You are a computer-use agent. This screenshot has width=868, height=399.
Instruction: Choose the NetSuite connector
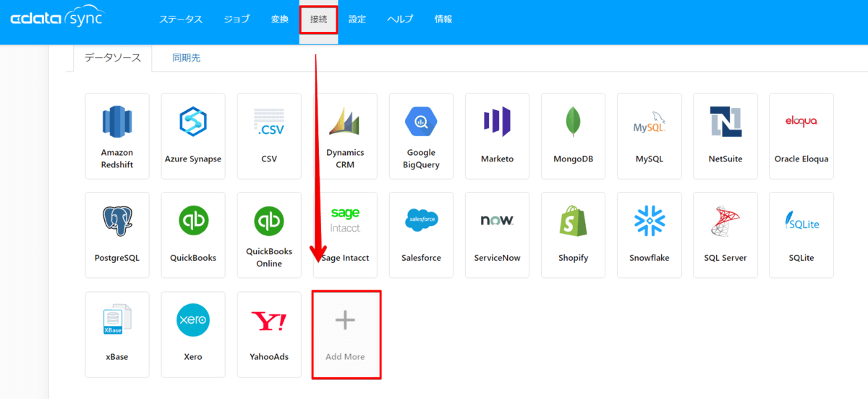(x=725, y=136)
